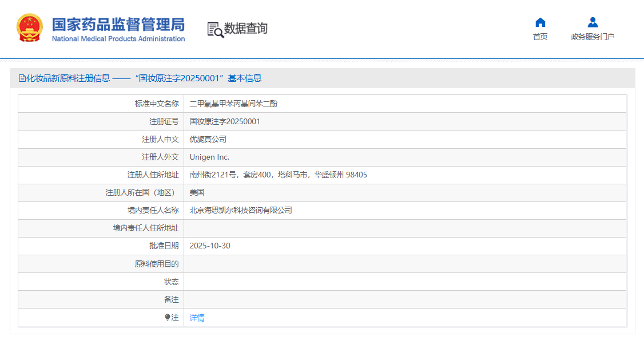The image size is (644, 340).
Task: Click the document icon in section header
Action: pos(22,78)
